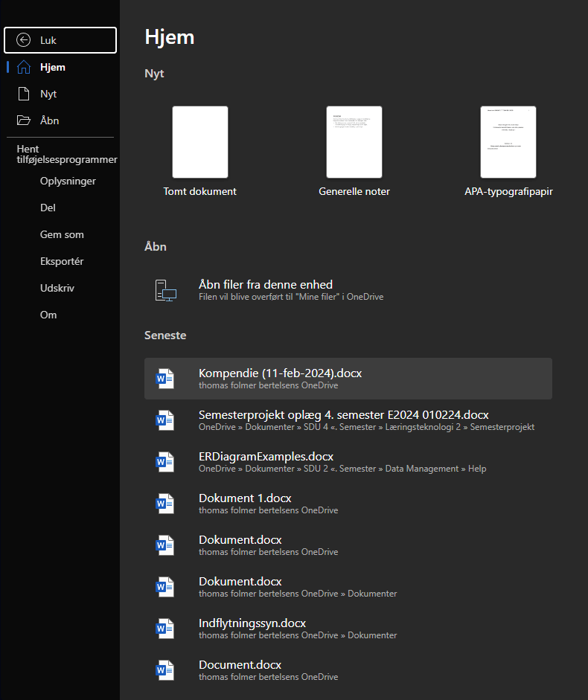Viewport: 588px width, 700px height.
Task: Click the device icon beside Åbn filer fra denne enhed
Action: pos(166,290)
